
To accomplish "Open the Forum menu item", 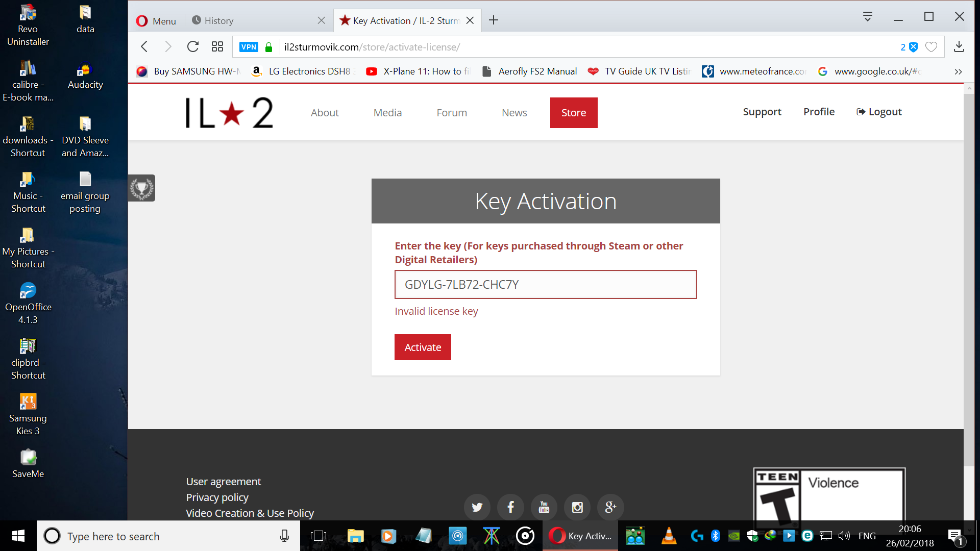I will coord(452,113).
